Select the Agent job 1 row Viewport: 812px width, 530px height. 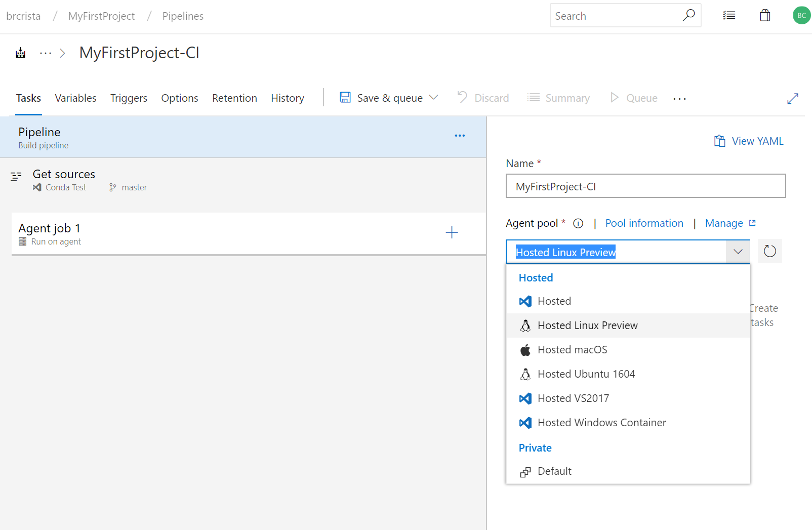(248, 233)
